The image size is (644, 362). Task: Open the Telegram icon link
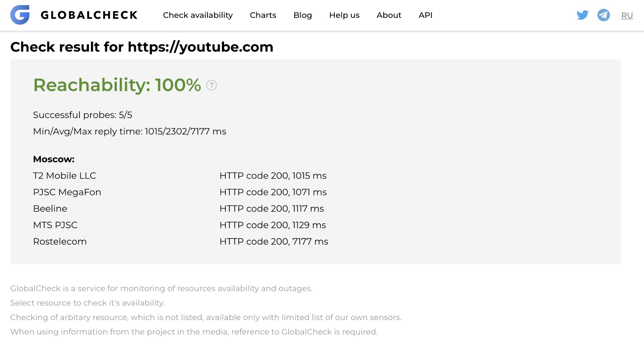603,15
